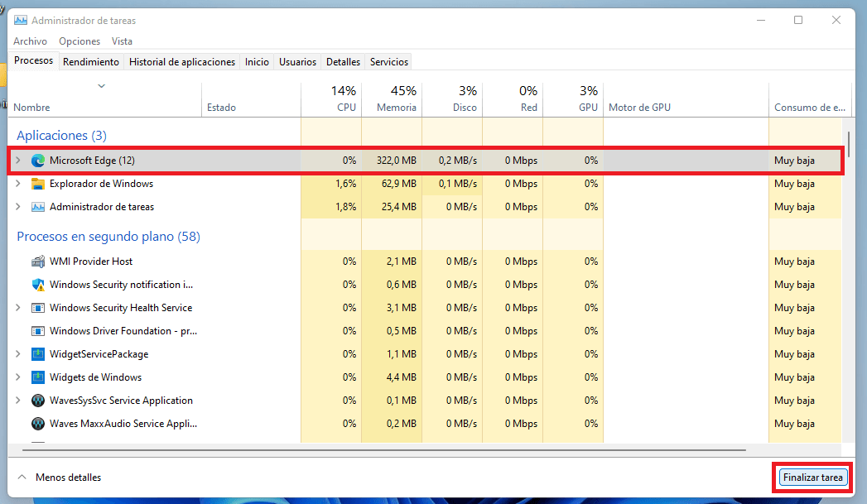Click the sort chevron above Nombre column
Screen dimensions: 867x504
(x=101, y=86)
